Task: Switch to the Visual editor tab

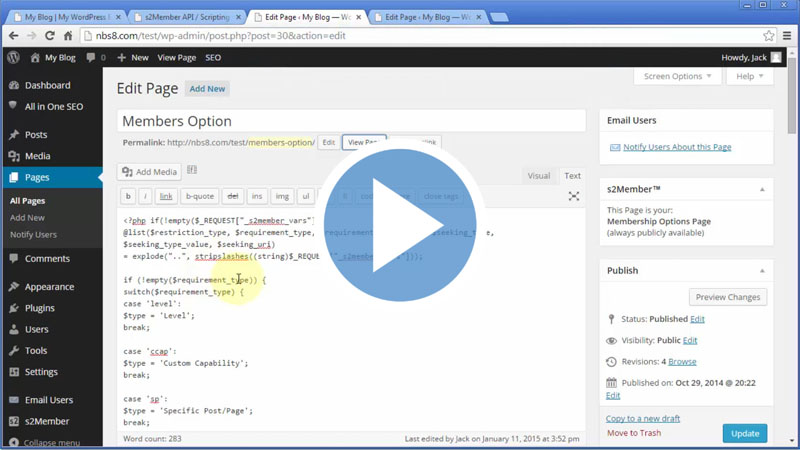Action: click(538, 176)
